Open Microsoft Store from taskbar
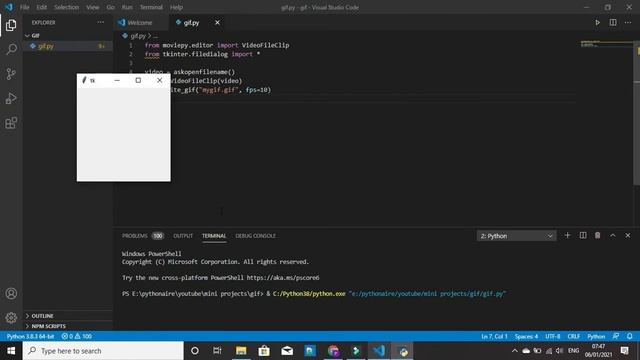 [x=264, y=351]
